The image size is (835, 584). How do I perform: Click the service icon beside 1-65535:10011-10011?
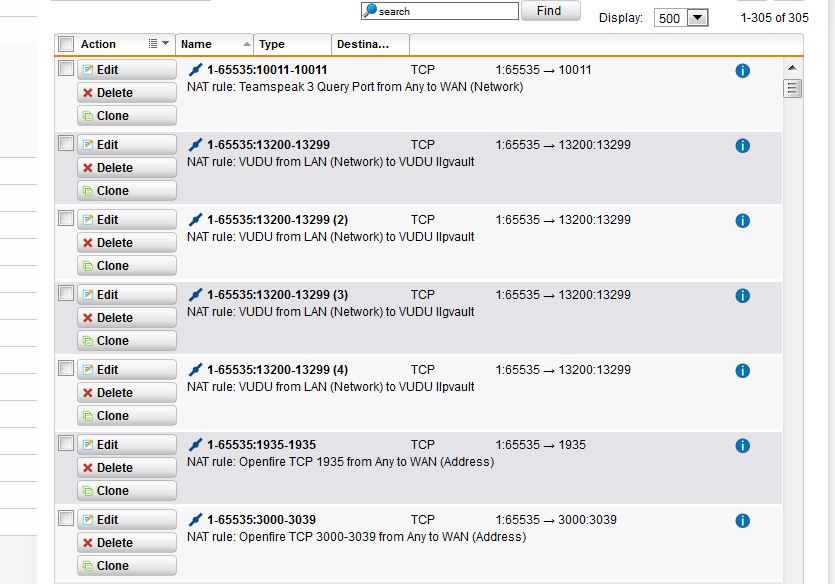(x=195, y=70)
